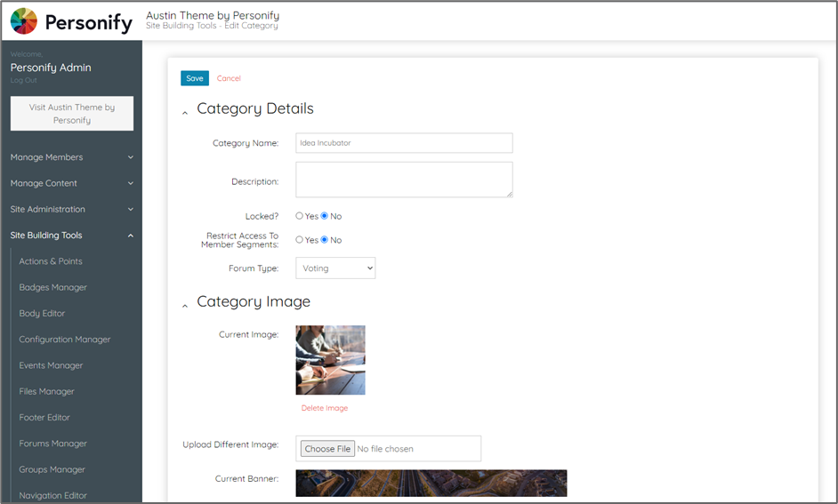838x504 pixels.
Task: Collapse the Category Image section chevron
Action: pyautogui.click(x=185, y=306)
